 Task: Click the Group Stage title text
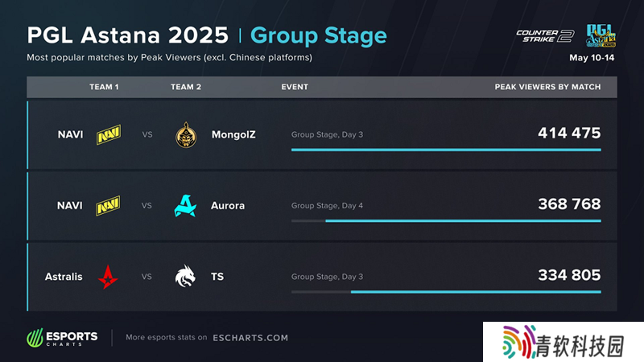coord(319,35)
